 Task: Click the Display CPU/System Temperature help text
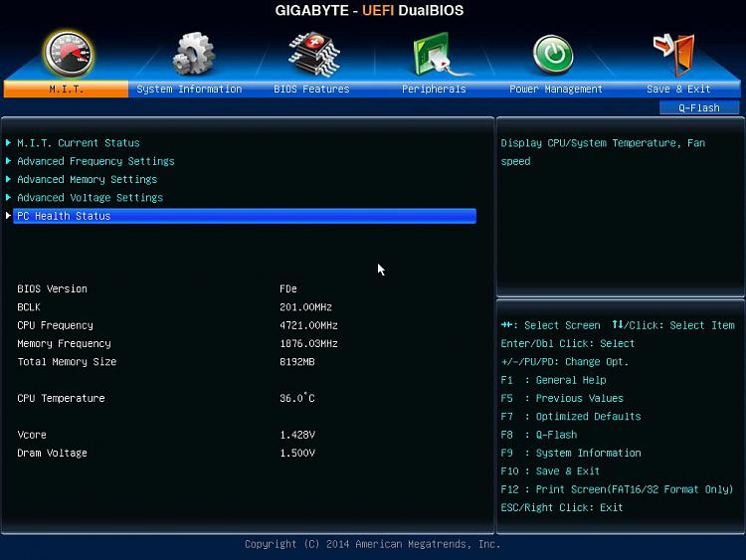[603, 152]
